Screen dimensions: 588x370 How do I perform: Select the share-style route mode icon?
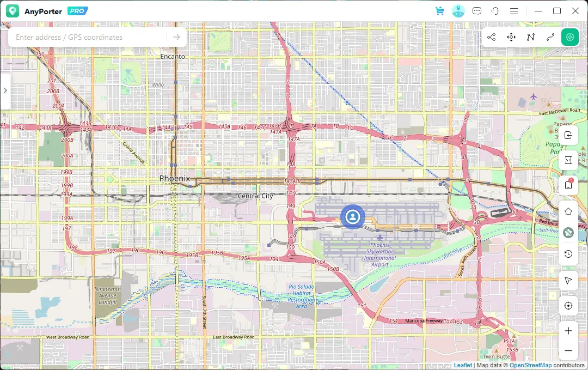pos(492,37)
